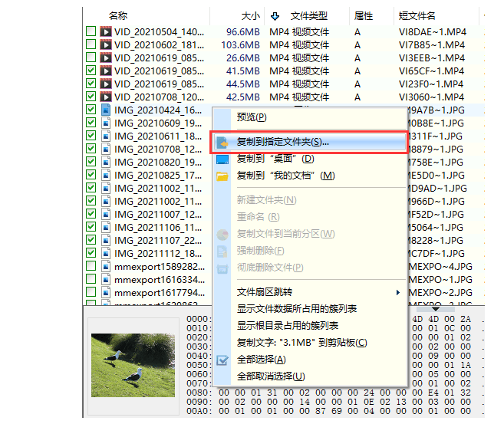Click the 名称 column header
Image resolution: width=504 pixels, height=424 pixels.
[x=118, y=15]
